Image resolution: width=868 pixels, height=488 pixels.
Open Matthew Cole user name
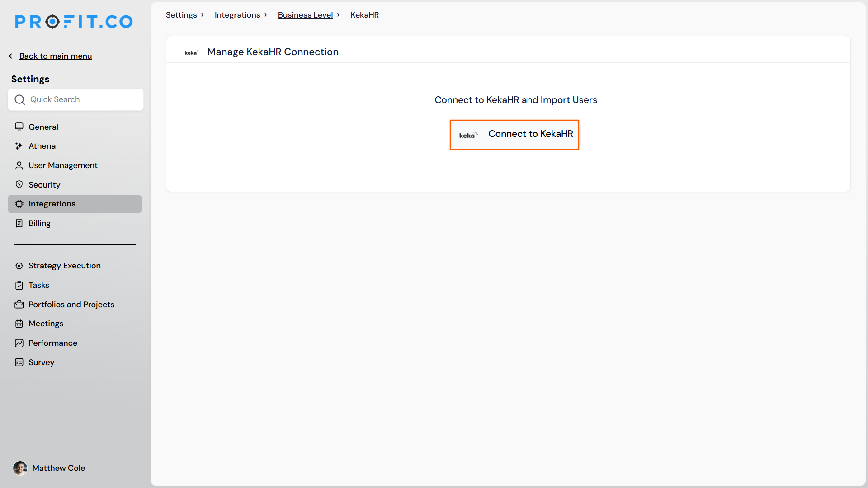coord(59,468)
